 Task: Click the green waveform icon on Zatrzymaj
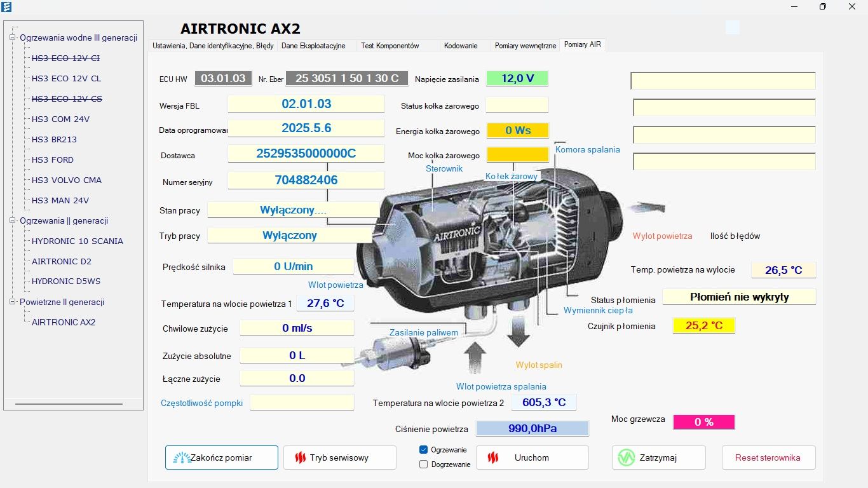click(x=627, y=457)
